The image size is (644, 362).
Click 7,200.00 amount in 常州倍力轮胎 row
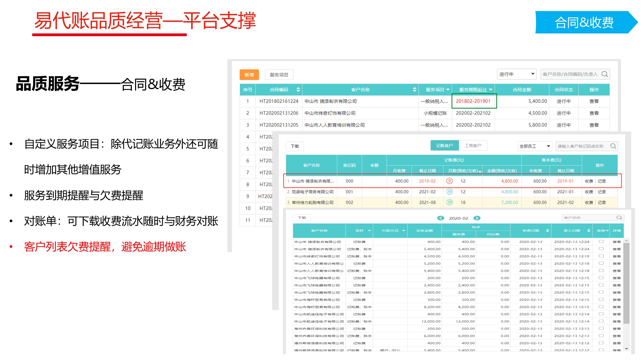(x=509, y=202)
